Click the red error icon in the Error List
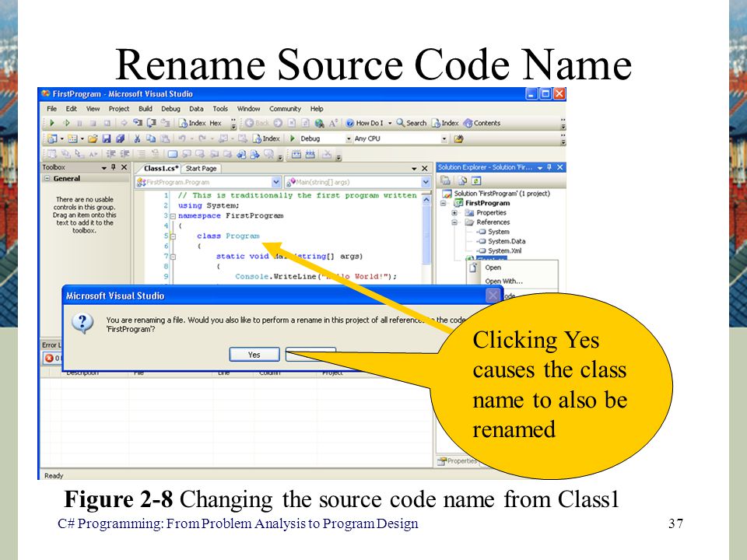 [x=49, y=358]
